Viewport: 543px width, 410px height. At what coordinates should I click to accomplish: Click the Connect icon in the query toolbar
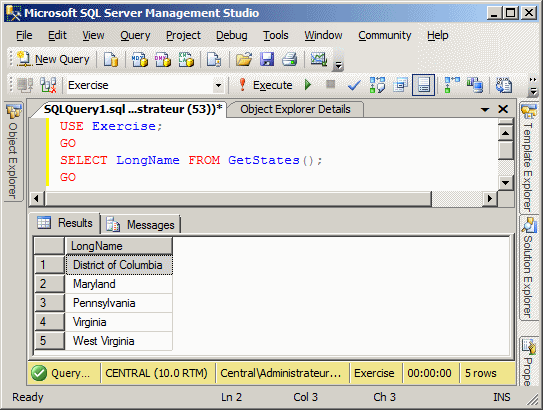coord(25,85)
